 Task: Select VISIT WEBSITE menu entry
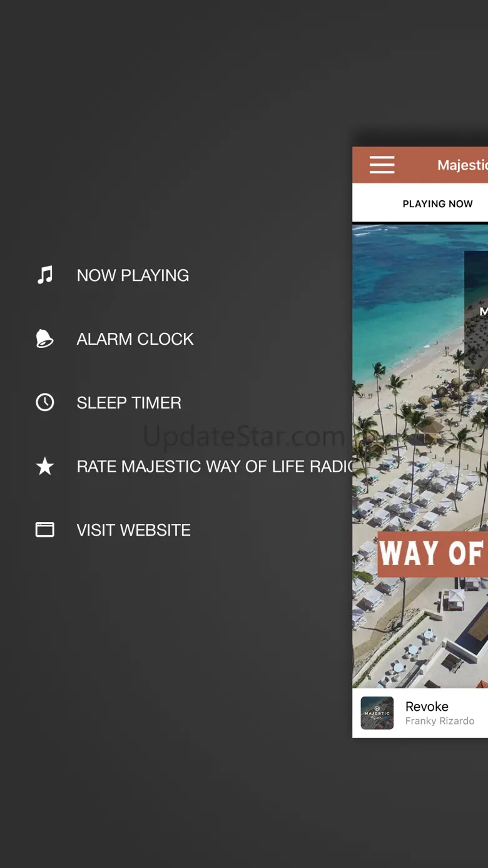pyautogui.click(x=133, y=530)
